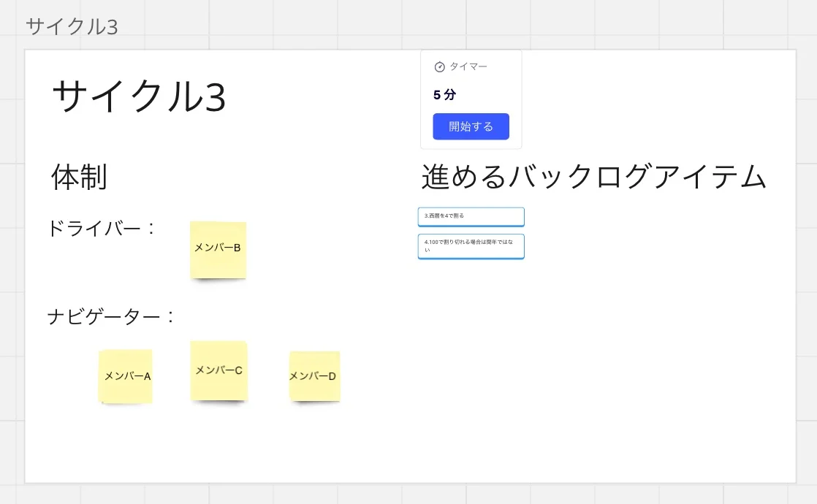Select the メンバーA sticky note
The image size is (817, 504).
[x=126, y=376]
